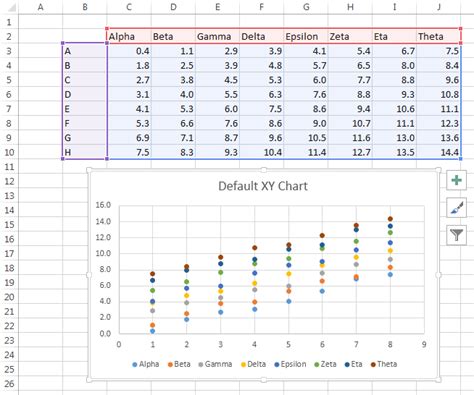
Task: Click the chart's top-center resize handle
Action: pos(263,170)
